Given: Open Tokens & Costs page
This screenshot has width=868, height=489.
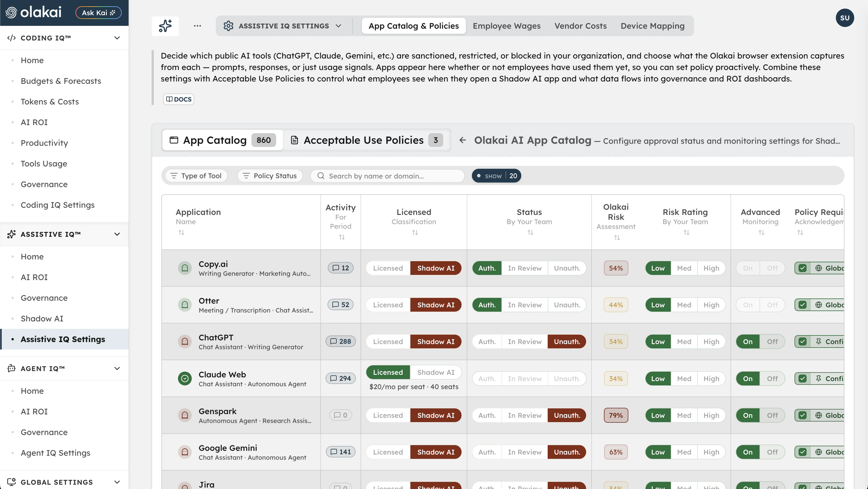Looking at the screenshot, I should [x=50, y=102].
